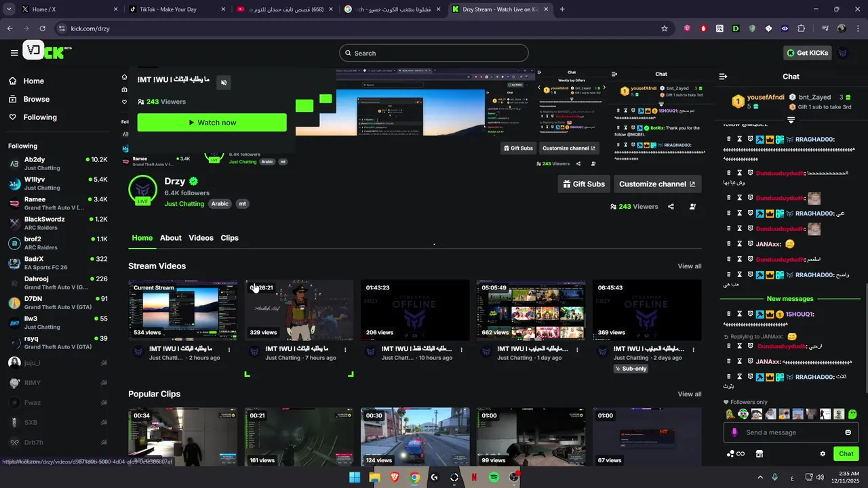Open the 05:05:49 stream video thumbnail
The image size is (868, 488).
pos(531,310)
